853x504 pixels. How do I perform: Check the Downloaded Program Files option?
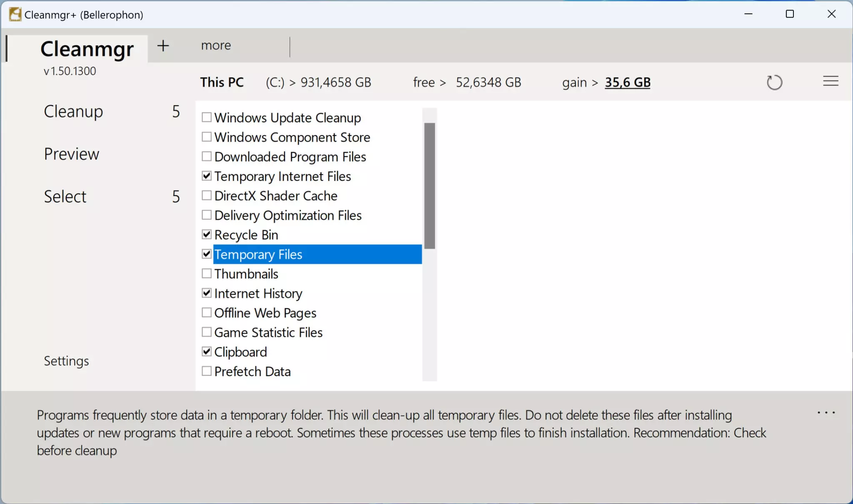[207, 156]
